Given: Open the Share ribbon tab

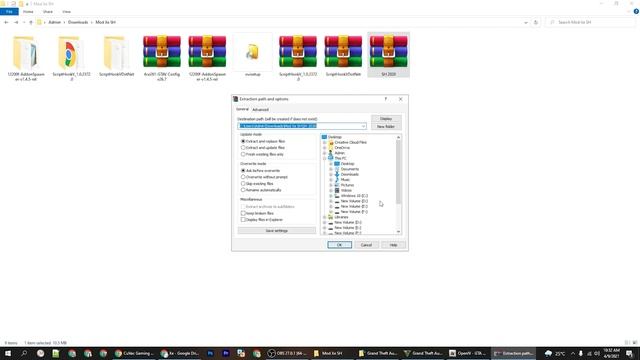Looking at the screenshot, I should [48, 12].
